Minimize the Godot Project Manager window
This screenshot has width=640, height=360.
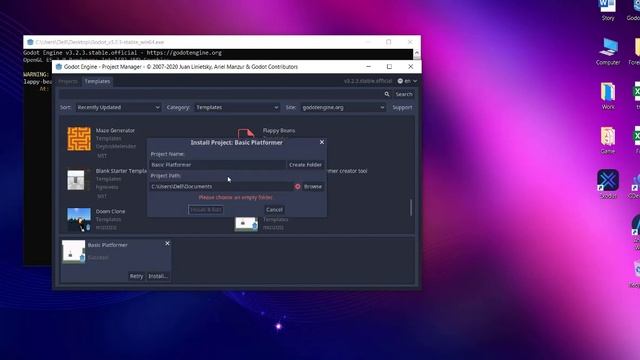369,67
